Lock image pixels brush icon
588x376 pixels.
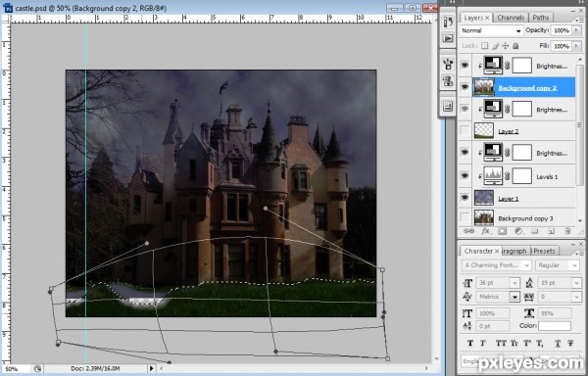coord(495,46)
